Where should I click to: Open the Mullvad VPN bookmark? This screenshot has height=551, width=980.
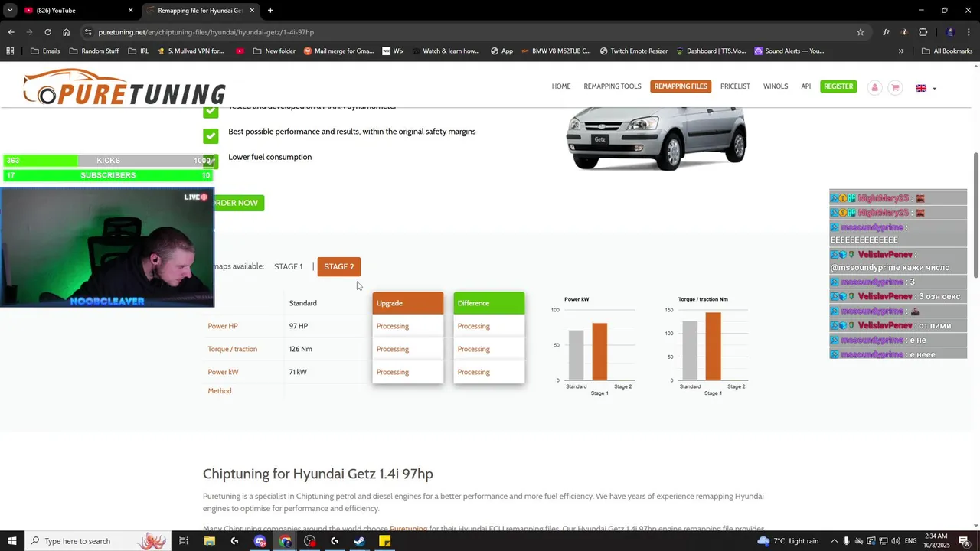click(x=190, y=51)
